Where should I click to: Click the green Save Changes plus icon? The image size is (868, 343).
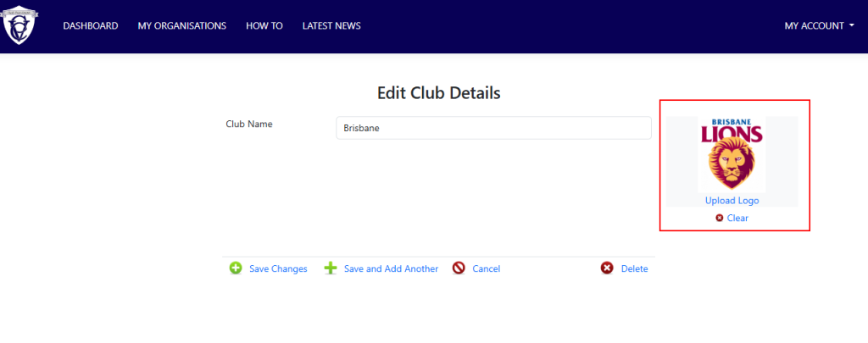point(236,268)
